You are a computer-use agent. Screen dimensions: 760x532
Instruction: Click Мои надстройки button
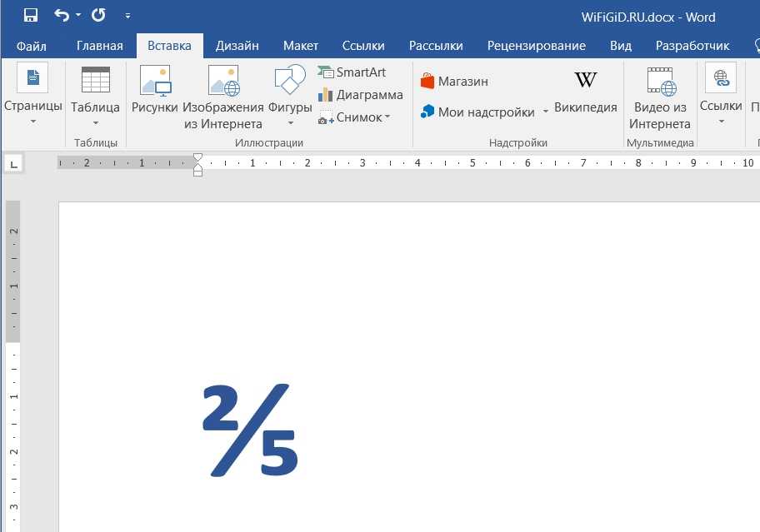tap(478, 112)
